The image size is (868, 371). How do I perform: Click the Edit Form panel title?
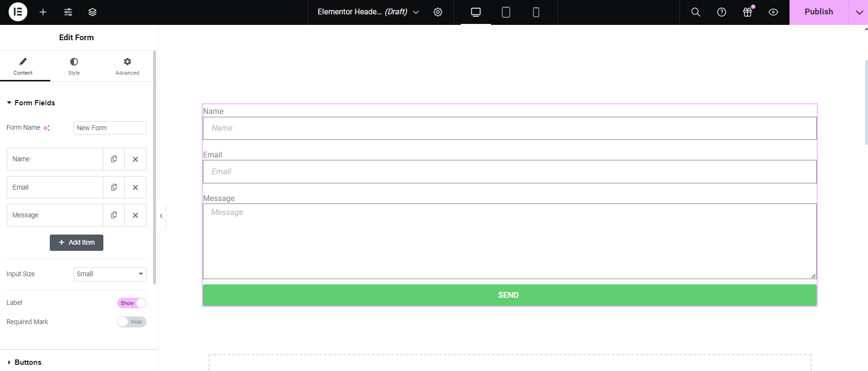[x=77, y=37]
